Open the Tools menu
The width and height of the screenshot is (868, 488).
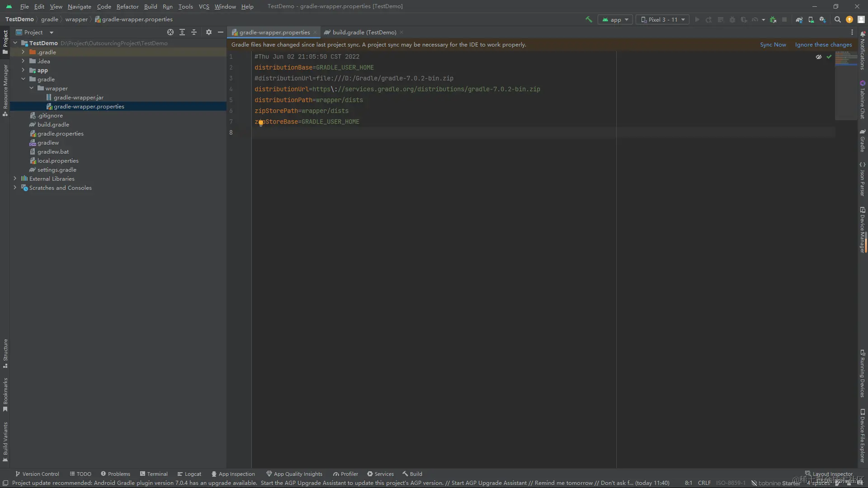[x=185, y=6]
